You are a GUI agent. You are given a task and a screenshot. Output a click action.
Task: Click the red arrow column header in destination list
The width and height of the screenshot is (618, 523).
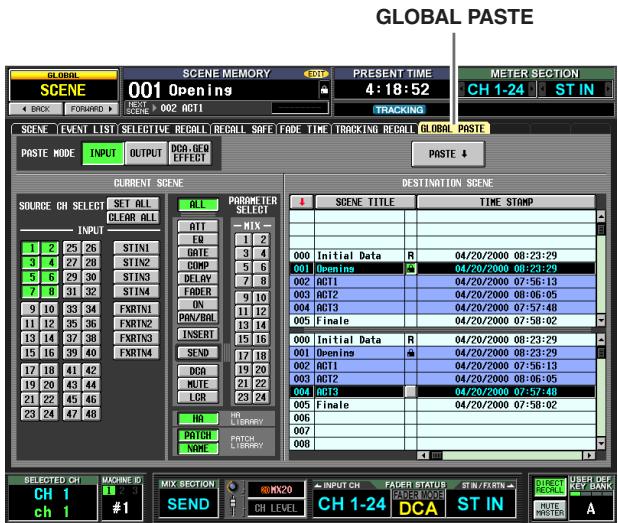tap(302, 202)
